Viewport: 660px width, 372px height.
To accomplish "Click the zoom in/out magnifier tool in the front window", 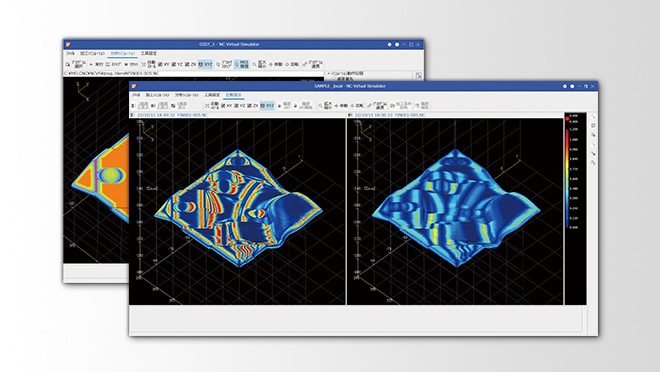I will pos(325,105).
